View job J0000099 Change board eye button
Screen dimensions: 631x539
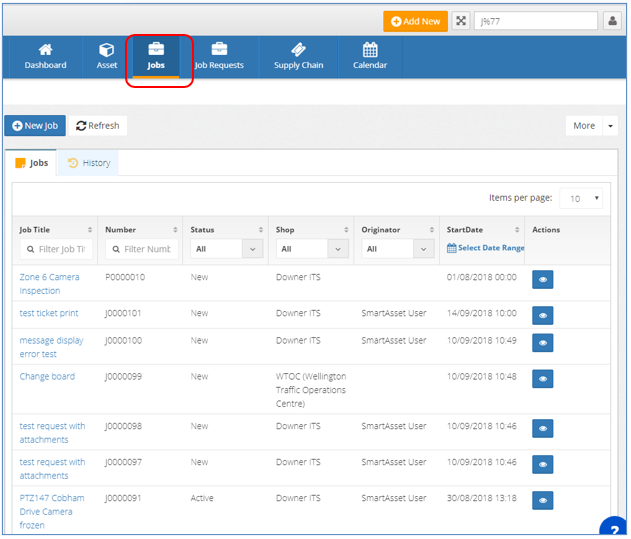[542, 379]
